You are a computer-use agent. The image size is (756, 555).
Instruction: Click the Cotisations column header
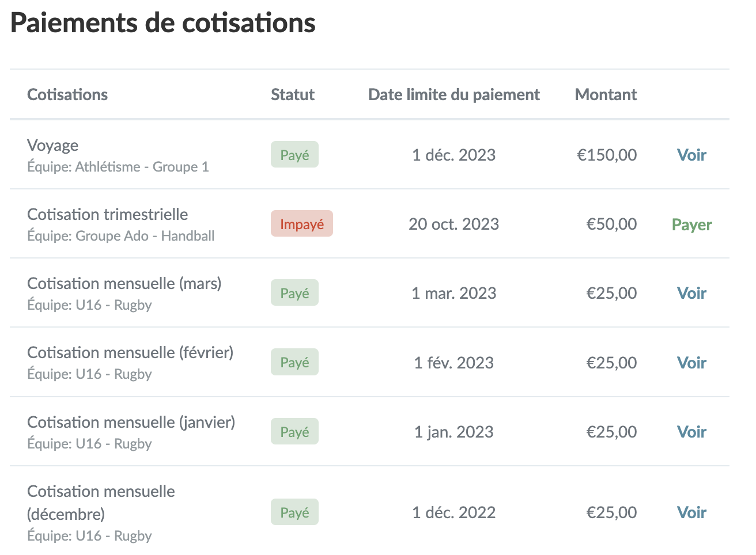67,94
